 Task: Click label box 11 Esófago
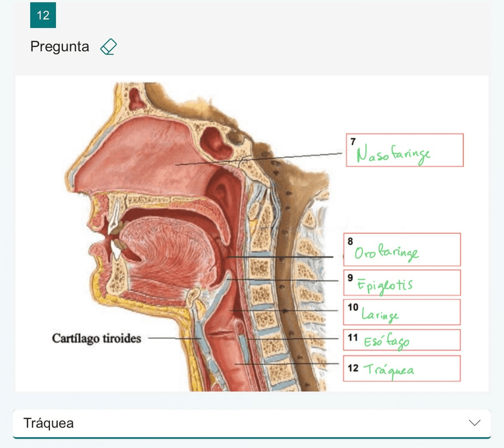click(x=402, y=340)
